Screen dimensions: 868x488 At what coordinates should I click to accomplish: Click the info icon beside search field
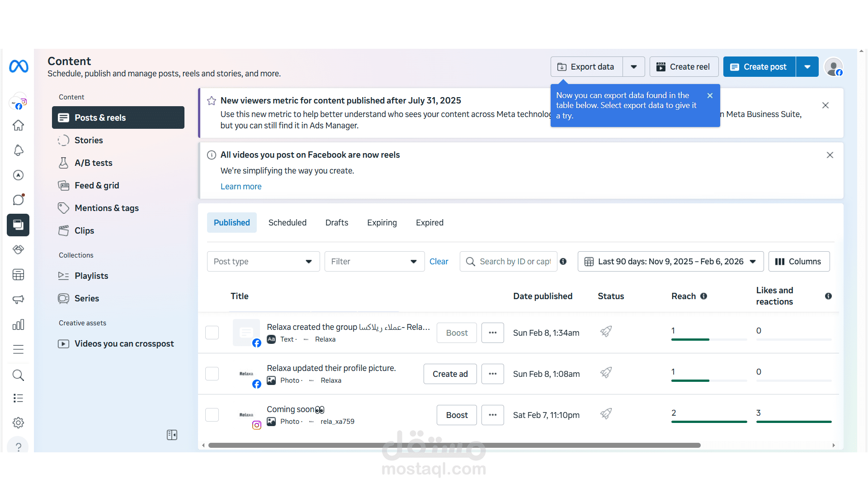(x=563, y=261)
